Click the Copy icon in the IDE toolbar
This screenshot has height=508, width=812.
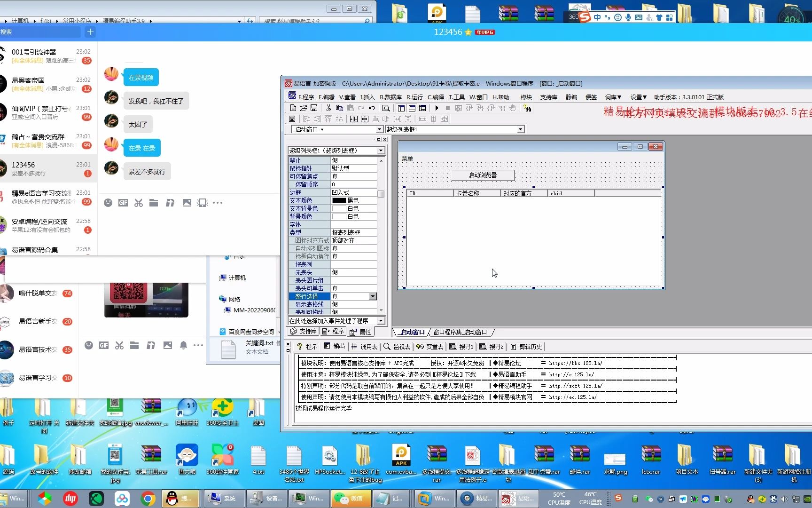(339, 108)
